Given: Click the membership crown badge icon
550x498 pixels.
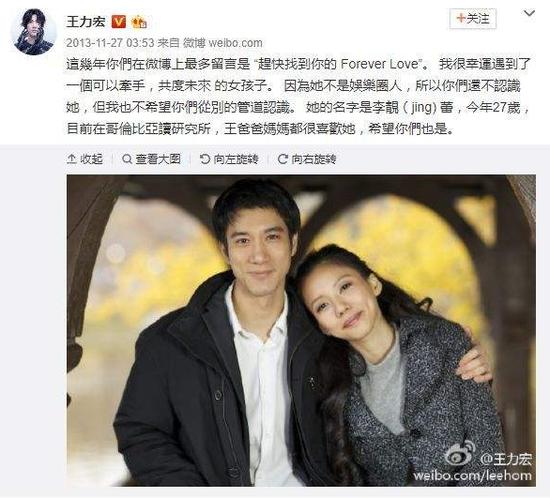Looking at the screenshot, I should point(139,22).
